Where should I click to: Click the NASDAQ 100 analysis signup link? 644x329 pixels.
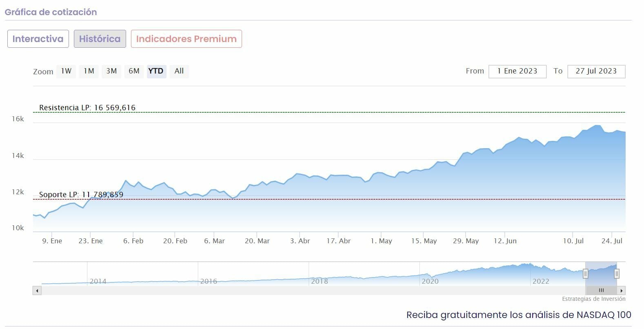(519, 315)
